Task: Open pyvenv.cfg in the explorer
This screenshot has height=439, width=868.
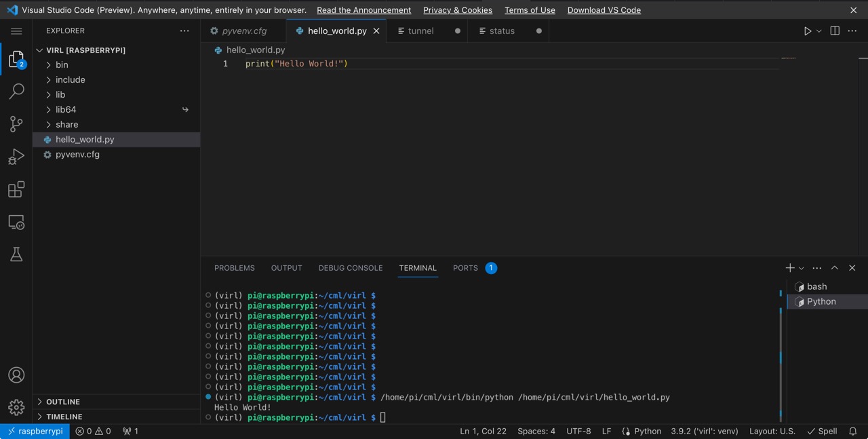Action: point(116,155)
